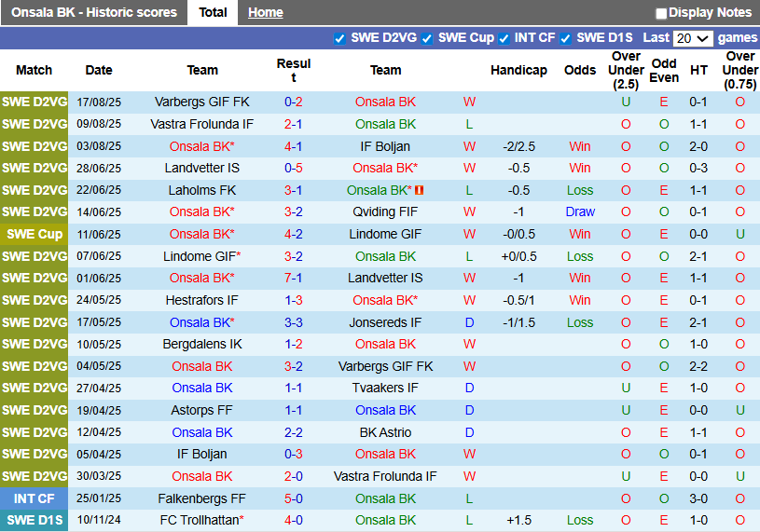
Task: Click the +0/0.5 handicap on 07/06/25
Action: tap(518, 256)
